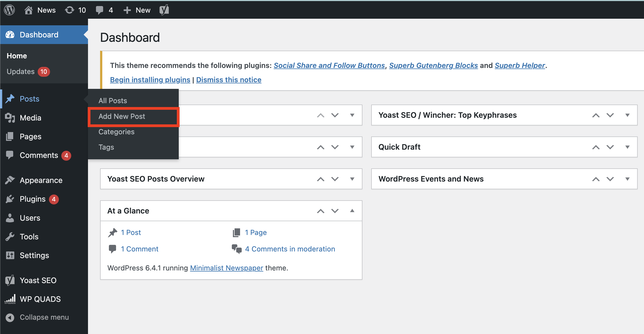
Task: Open the Yoast icon in admin bar
Action: pos(164,10)
